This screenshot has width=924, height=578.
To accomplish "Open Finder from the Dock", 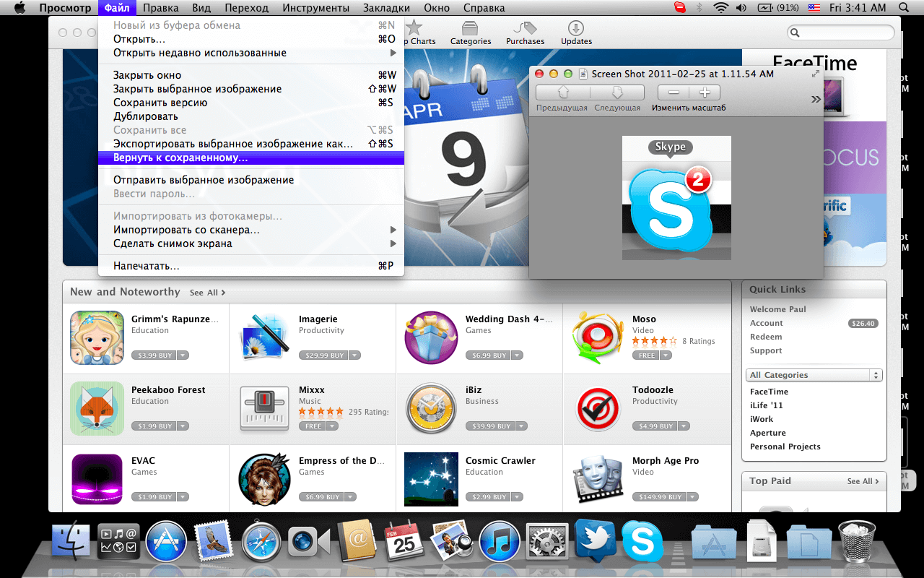I will (x=71, y=543).
